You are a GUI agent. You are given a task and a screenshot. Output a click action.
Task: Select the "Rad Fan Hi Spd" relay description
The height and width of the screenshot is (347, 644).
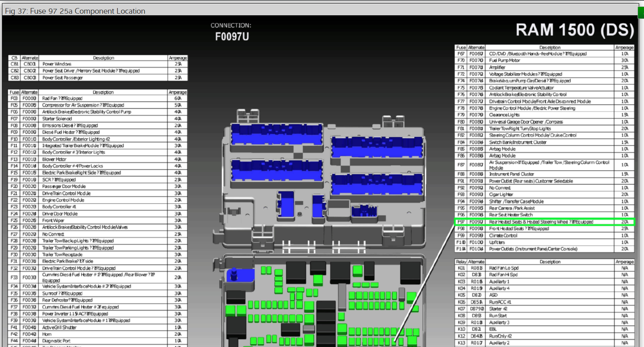click(503, 275)
